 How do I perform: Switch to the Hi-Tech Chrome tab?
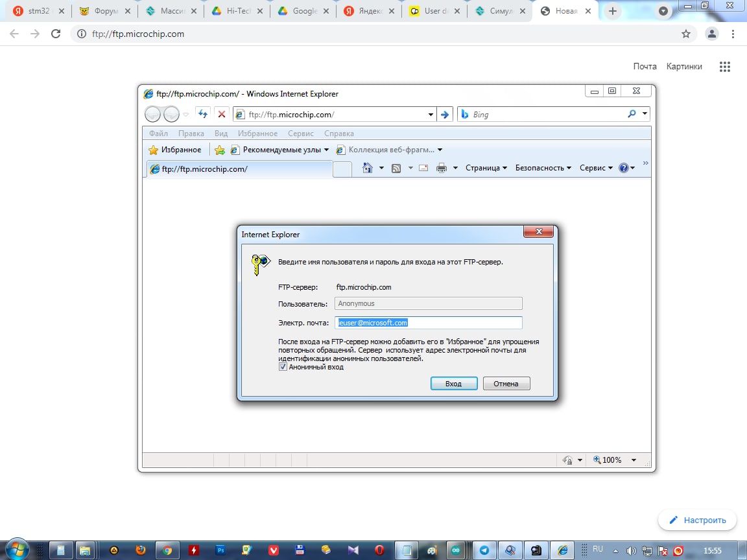pos(237,11)
